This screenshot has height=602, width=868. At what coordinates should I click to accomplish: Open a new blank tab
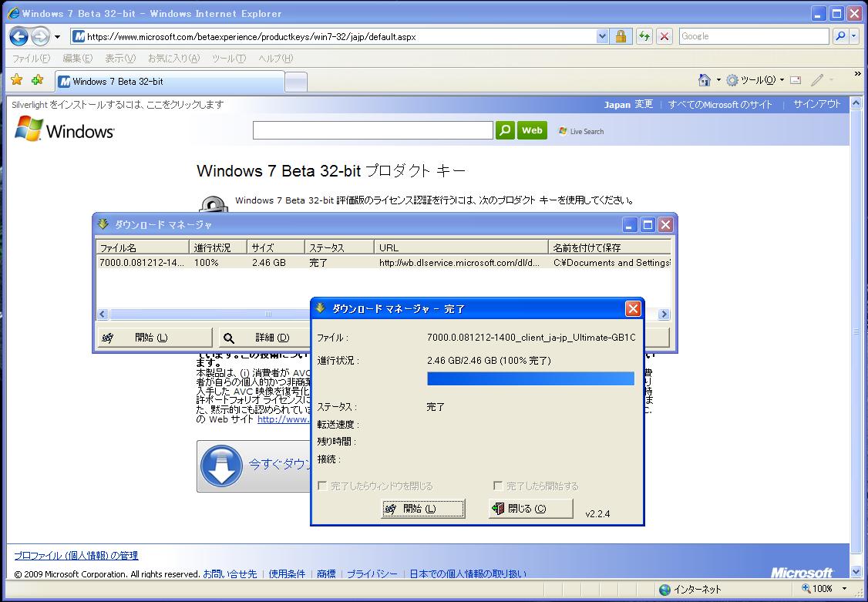tap(295, 82)
